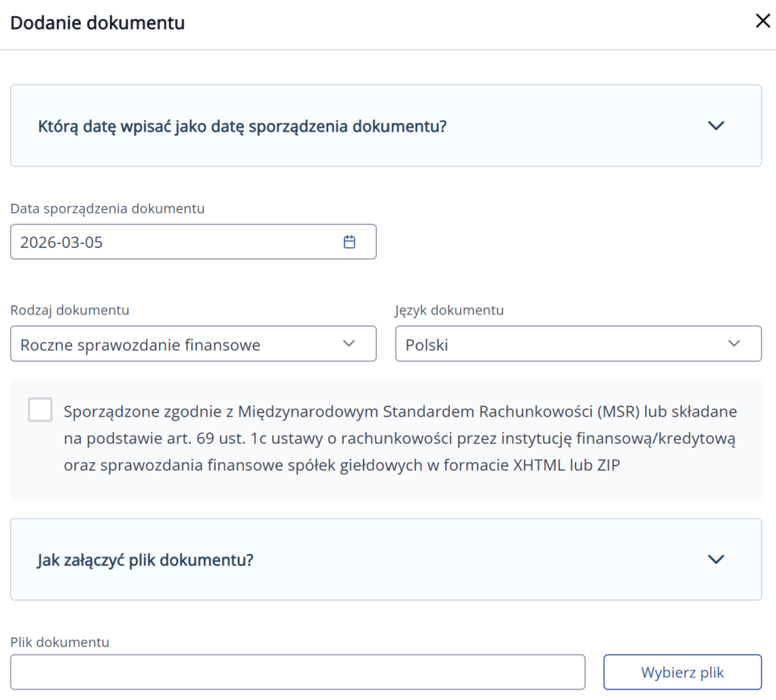The image size is (776, 700).
Task: Expand 'Którą datę wpisać jako datę sporządzenia' help
Action: (242, 126)
